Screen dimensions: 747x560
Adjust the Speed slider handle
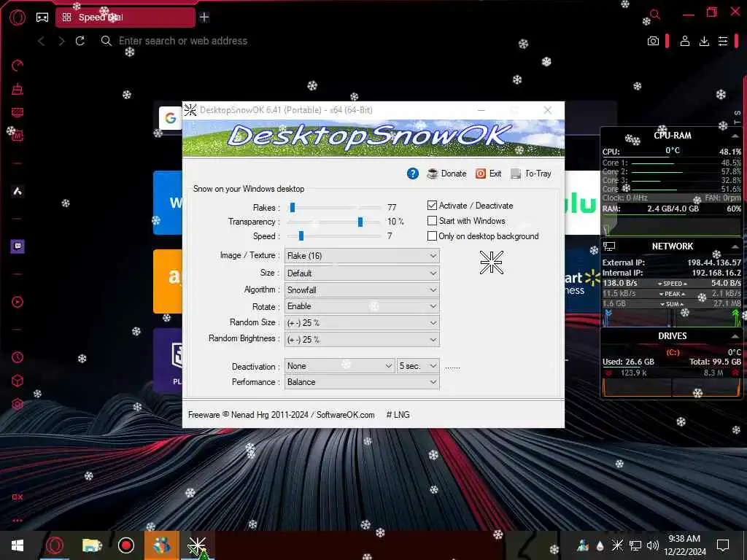tap(301, 236)
